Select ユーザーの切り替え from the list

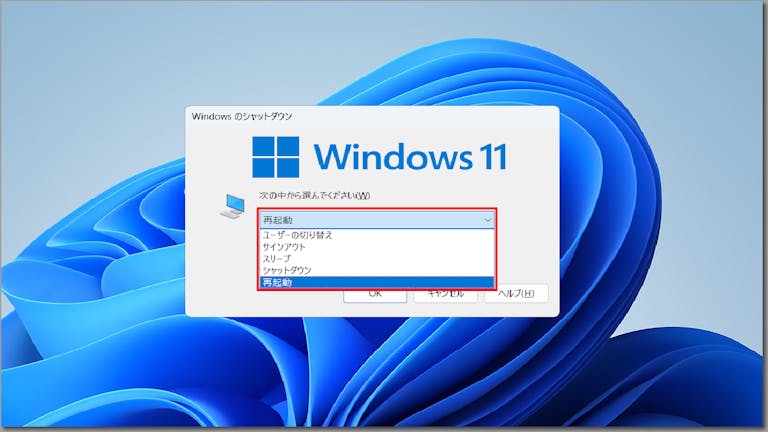point(377,235)
